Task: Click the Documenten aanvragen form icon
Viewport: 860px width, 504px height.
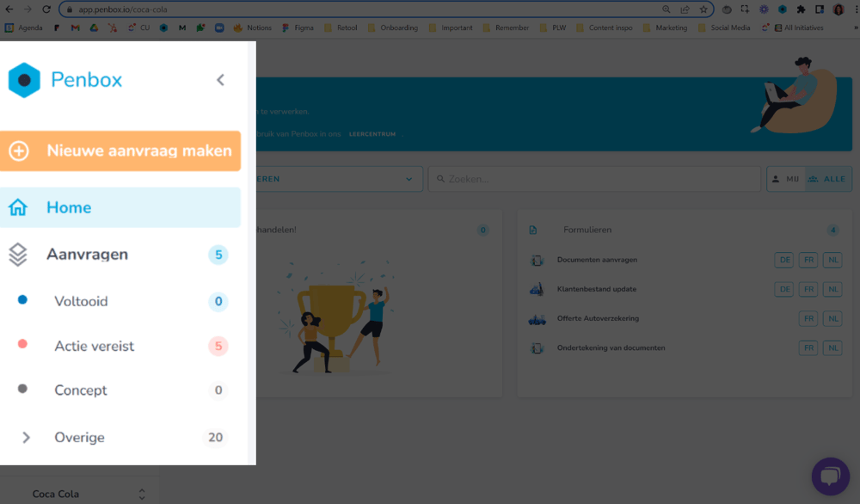Action: pos(537,260)
